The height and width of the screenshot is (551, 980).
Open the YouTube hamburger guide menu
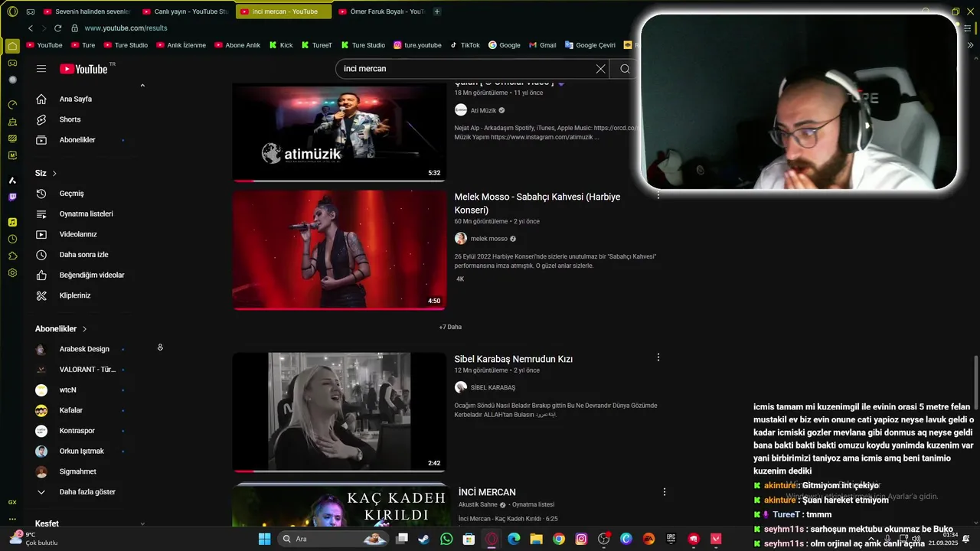[x=41, y=69]
